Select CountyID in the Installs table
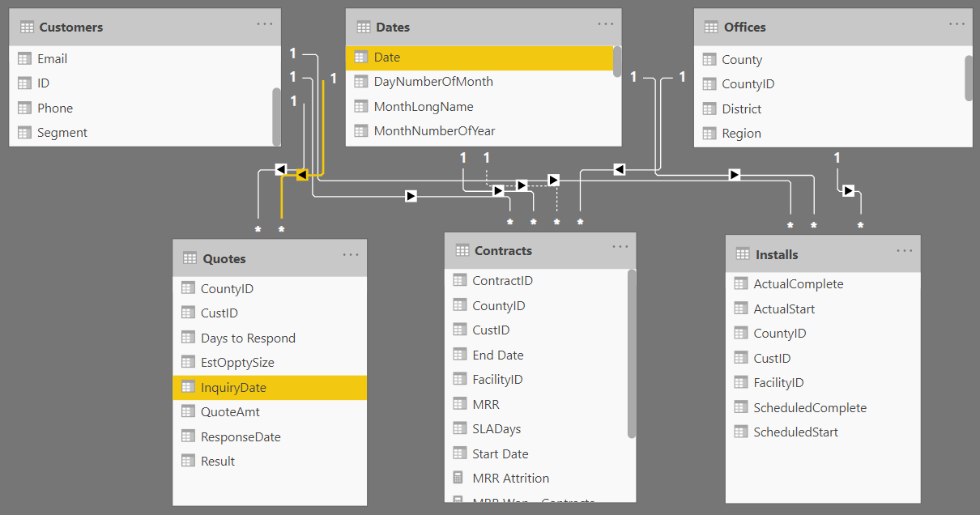980x515 pixels. [x=823, y=333]
